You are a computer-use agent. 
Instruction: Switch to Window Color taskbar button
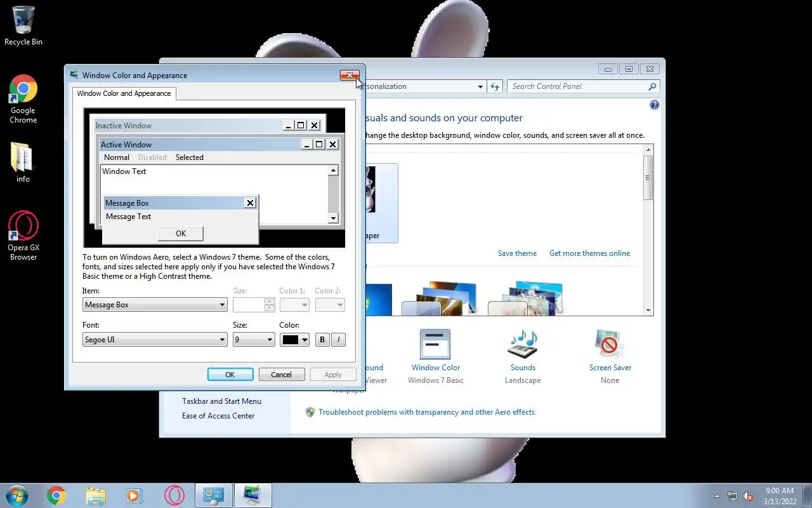(253, 495)
